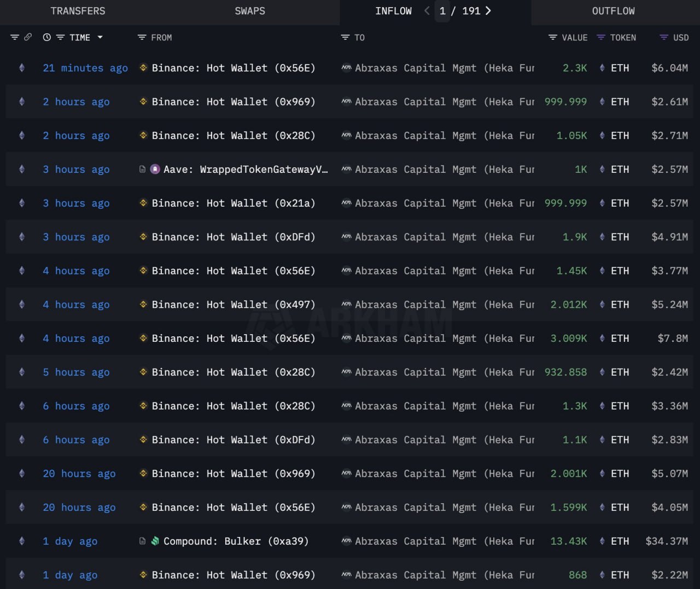Filter by the TO column
700x589 pixels.
point(345,37)
